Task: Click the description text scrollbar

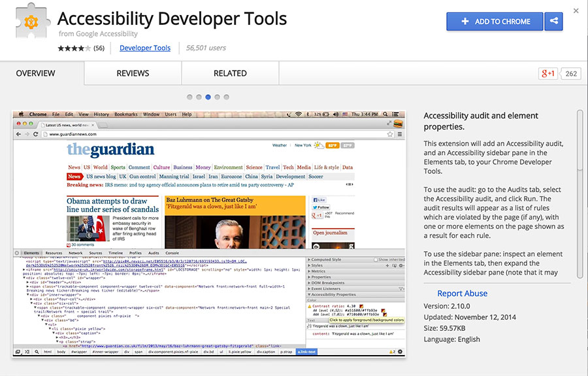Action: pyautogui.click(x=580, y=140)
